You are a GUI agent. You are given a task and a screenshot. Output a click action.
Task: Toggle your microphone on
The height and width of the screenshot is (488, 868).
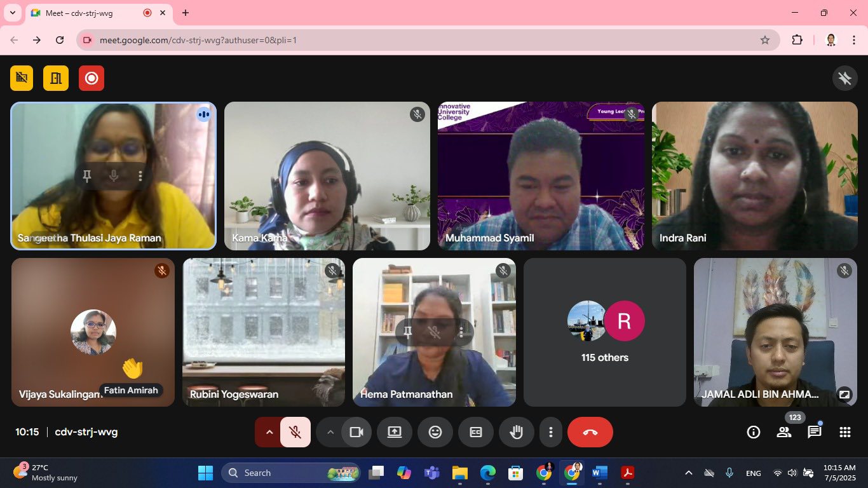[x=295, y=432]
